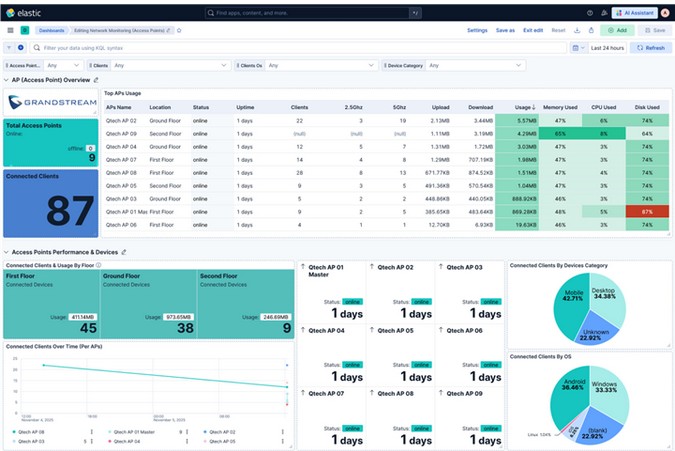
Task: Open legend options for Qtech AP 04
Action: click(187, 441)
